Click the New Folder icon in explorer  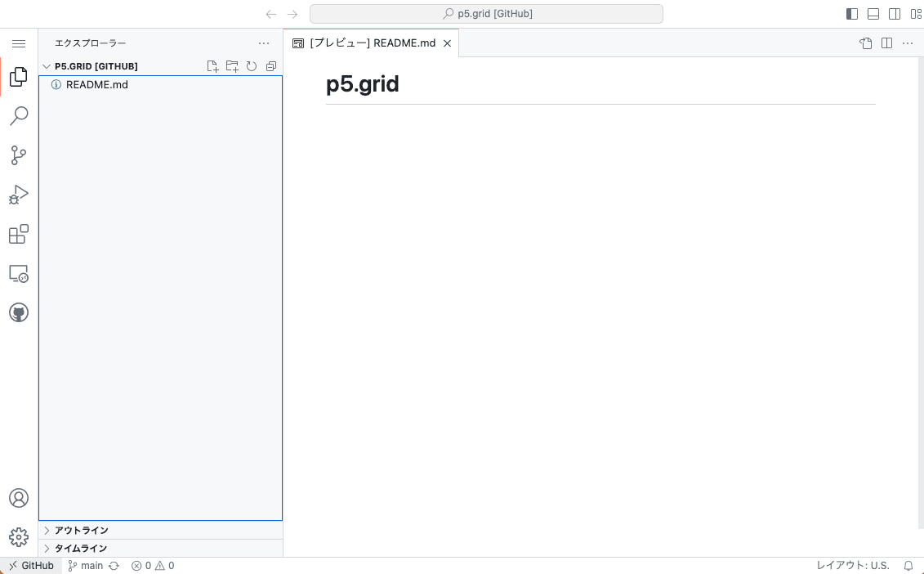point(232,66)
